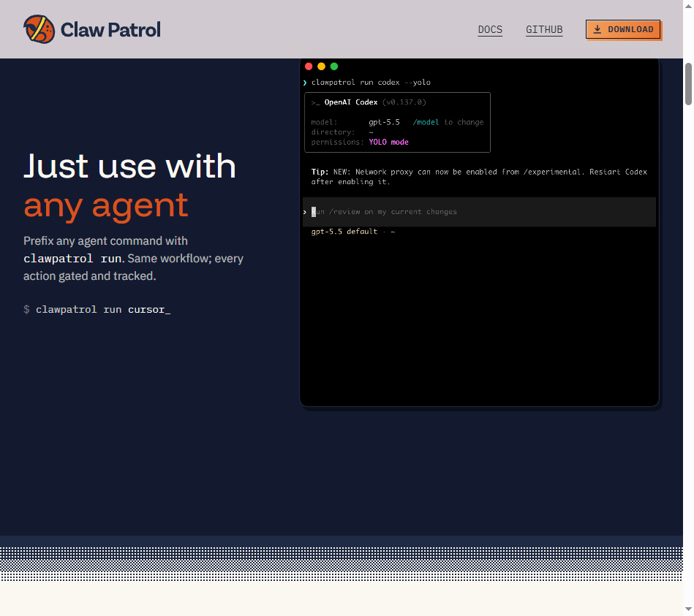This screenshot has height=616, width=694.
Task: Open the GITHUB link
Action: 544,30
